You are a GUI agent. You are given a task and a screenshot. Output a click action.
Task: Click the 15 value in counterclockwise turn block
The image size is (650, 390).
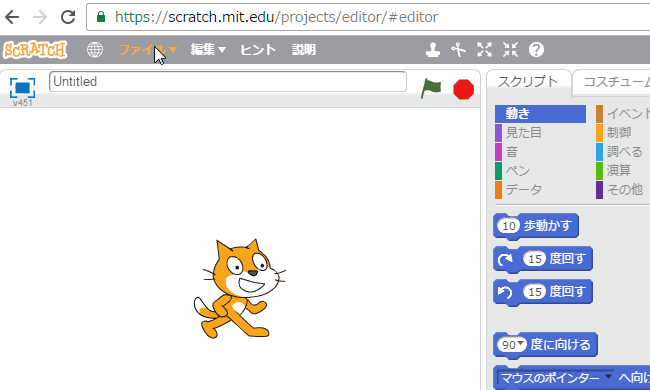(x=535, y=292)
